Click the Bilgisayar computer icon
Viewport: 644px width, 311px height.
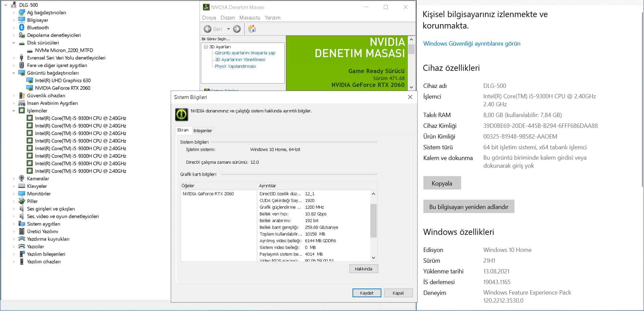pyautogui.click(x=22, y=20)
